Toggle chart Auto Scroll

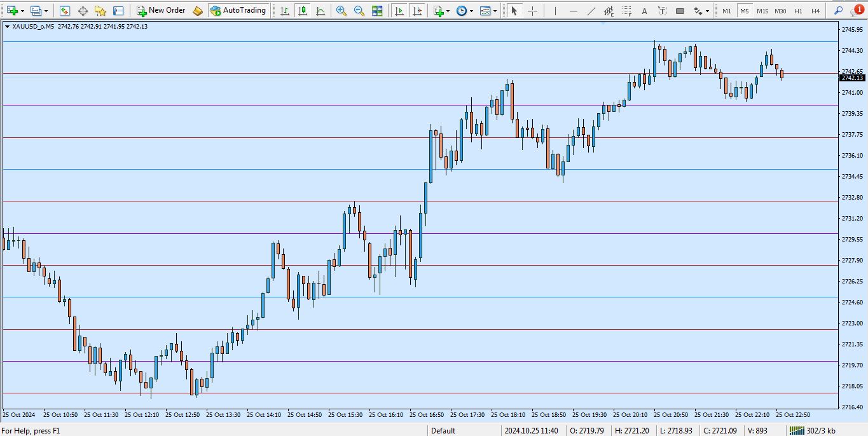click(399, 11)
